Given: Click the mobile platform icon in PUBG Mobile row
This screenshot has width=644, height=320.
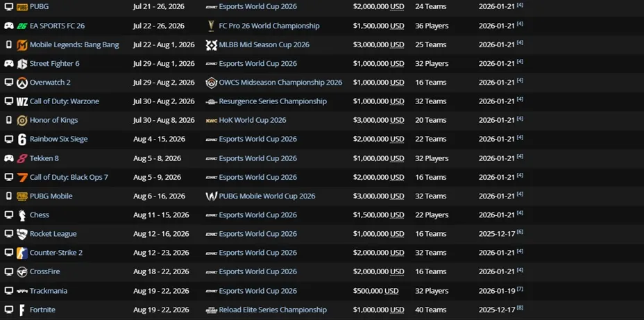Looking at the screenshot, I should coord(8,196).
